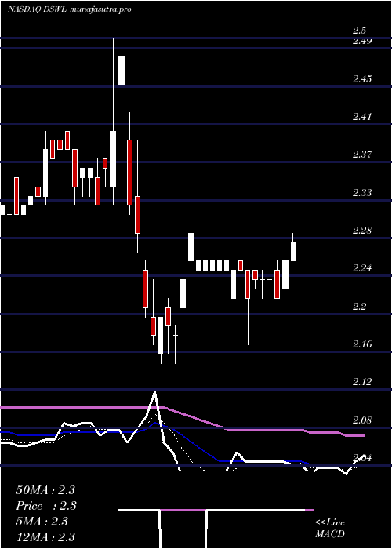The width and height of the screenshot is (392, 549).
Task: Click the 2.5 price axis label
Action: [360, 30]
